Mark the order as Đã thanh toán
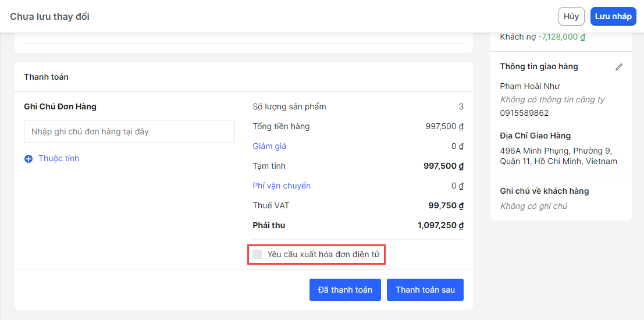The image size is (644, 320). [x=345, y=290]
